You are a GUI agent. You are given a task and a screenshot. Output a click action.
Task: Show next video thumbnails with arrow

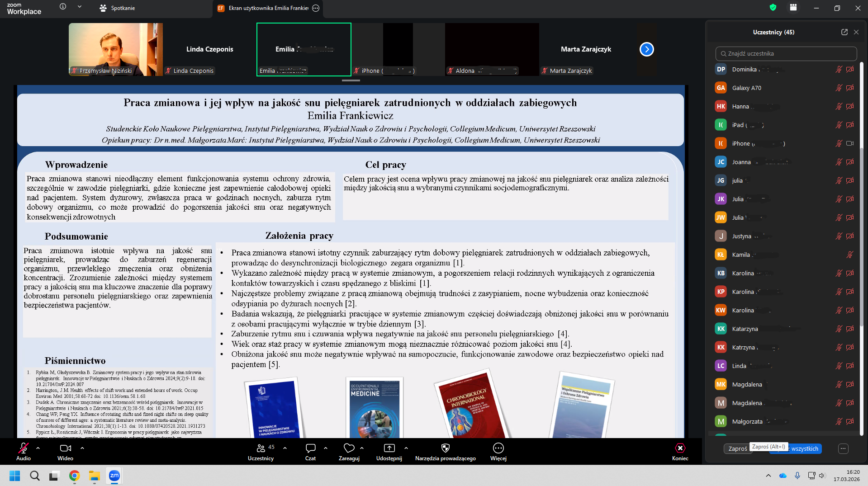coord(646,49)
